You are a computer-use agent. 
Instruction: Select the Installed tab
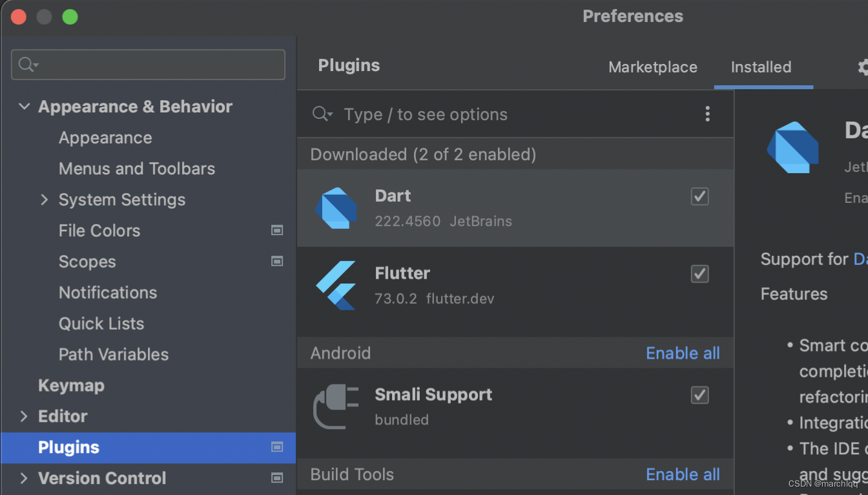click(761, 67)
